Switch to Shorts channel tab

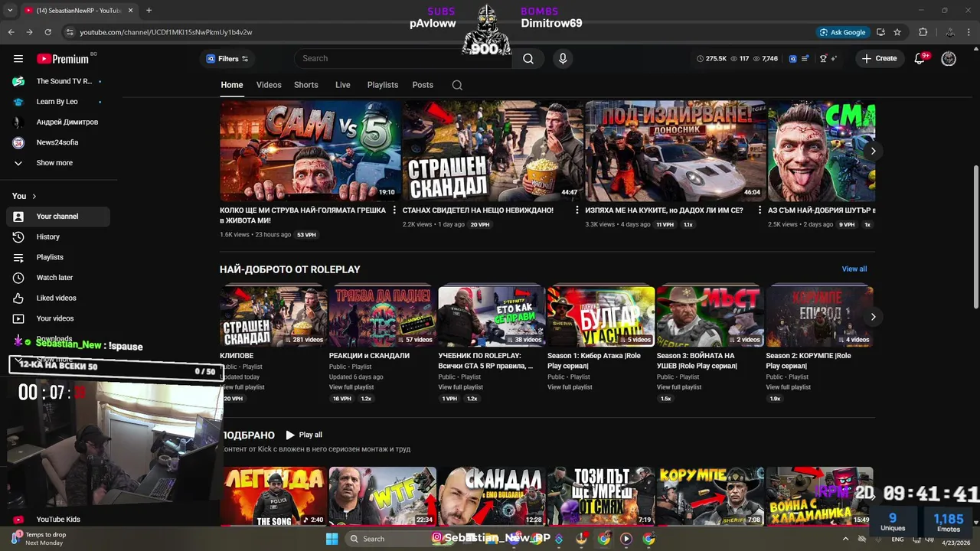click(306, 85)
